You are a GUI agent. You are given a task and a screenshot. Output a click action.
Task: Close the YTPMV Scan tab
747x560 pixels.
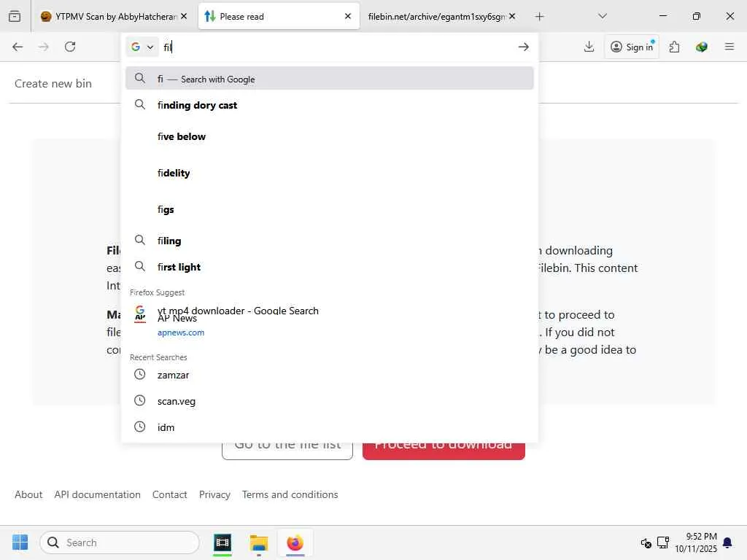point(184,16)
